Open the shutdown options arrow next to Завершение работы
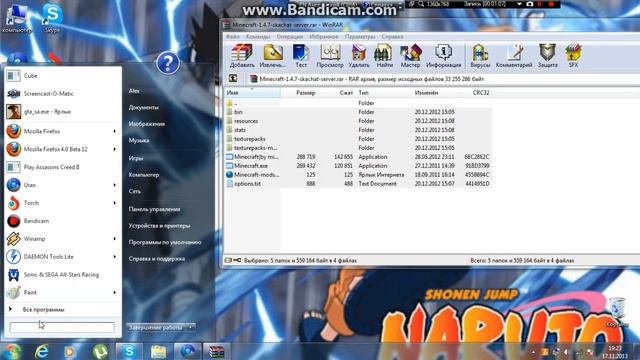 [x=191, y=327]
